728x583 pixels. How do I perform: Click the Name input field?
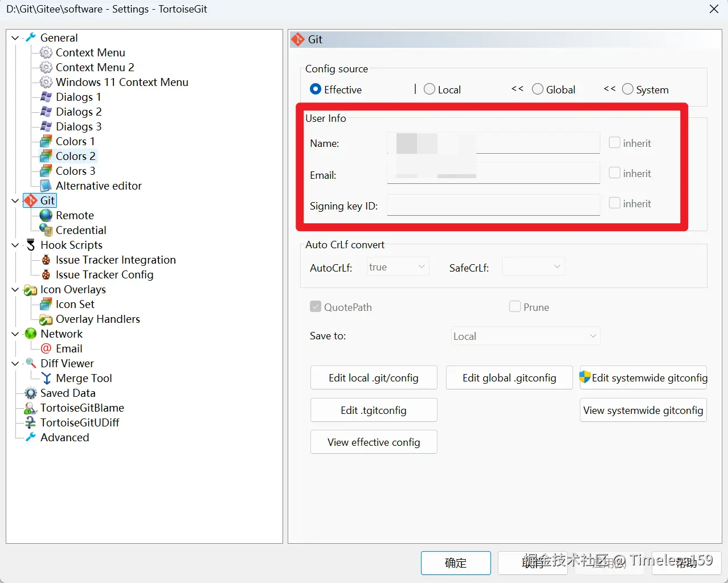493,143
